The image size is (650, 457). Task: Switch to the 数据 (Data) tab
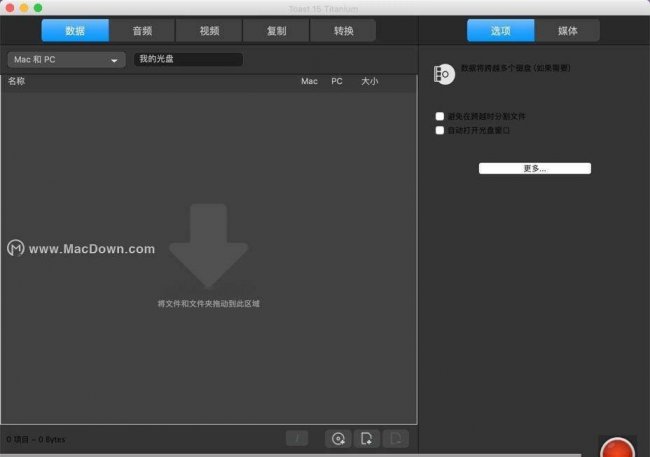[x=75, y=30]
